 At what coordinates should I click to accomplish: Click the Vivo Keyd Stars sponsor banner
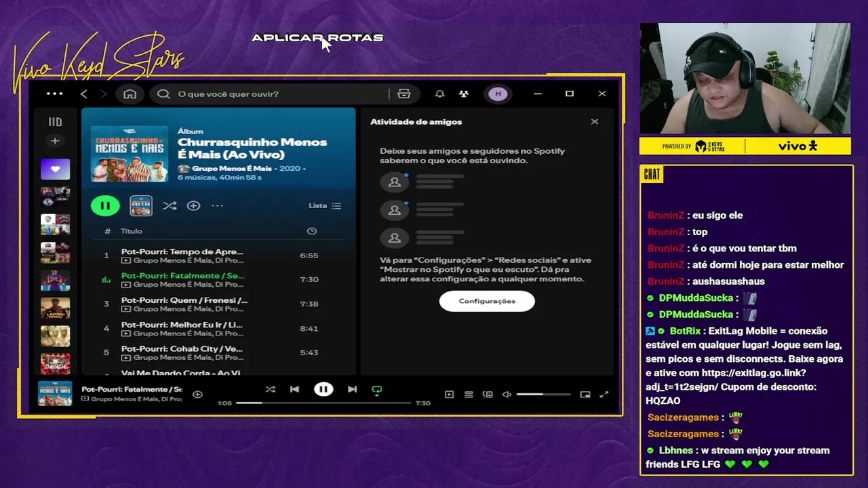click(745, 146)
